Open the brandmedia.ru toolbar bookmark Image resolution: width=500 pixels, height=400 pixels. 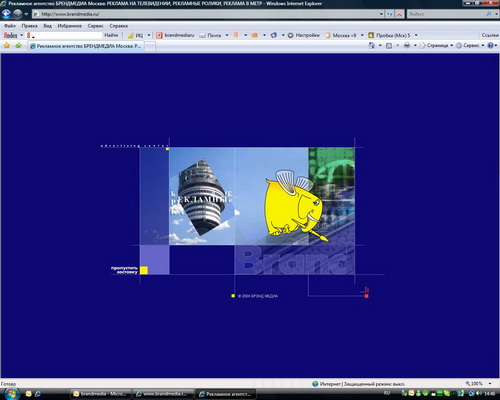[x=175, y=35]
